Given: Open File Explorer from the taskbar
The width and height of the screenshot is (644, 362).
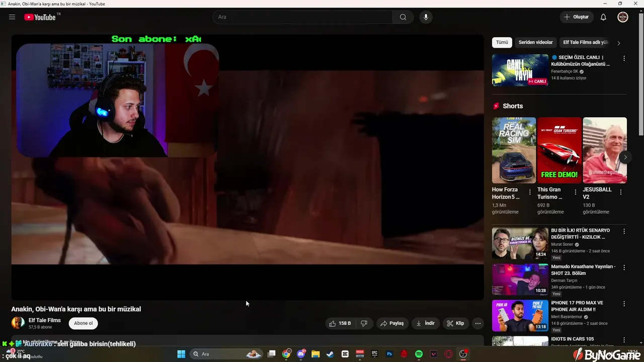Looking at the screenshot, I should click(315, 354).
